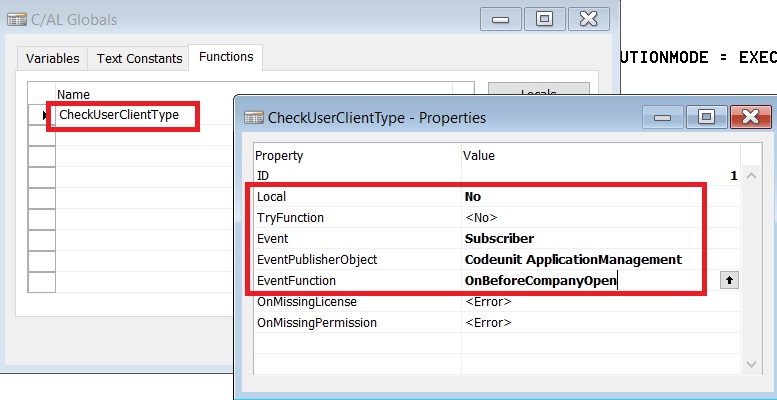Viewport: 777px width, 400px height.
Task: Switch to the Variables tab
Action: [52, 59]
